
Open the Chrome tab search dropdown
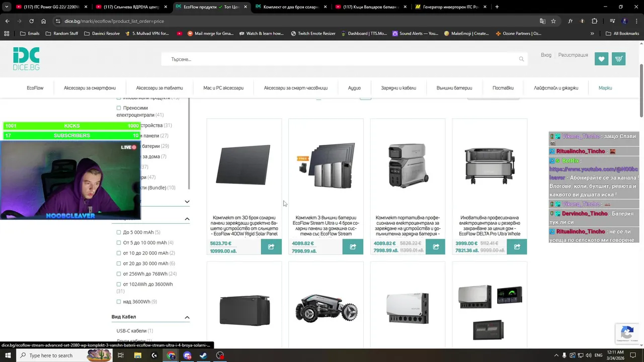click(7, 7)
